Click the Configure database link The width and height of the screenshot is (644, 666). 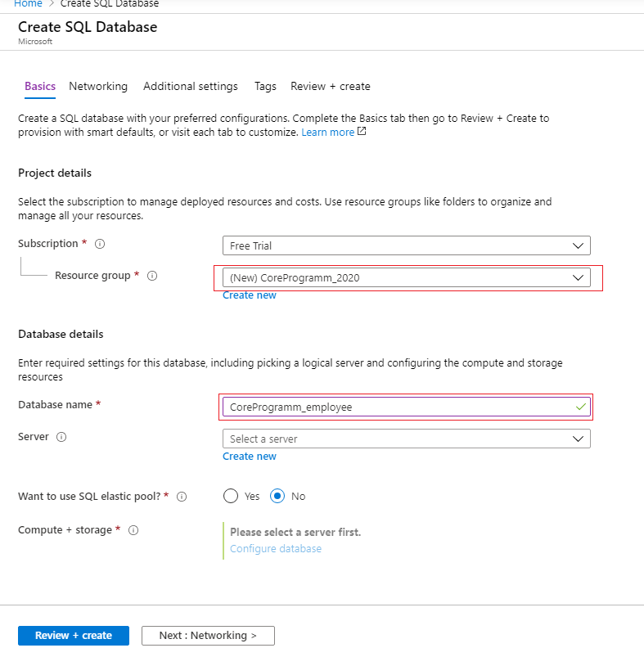click(276, 549)
